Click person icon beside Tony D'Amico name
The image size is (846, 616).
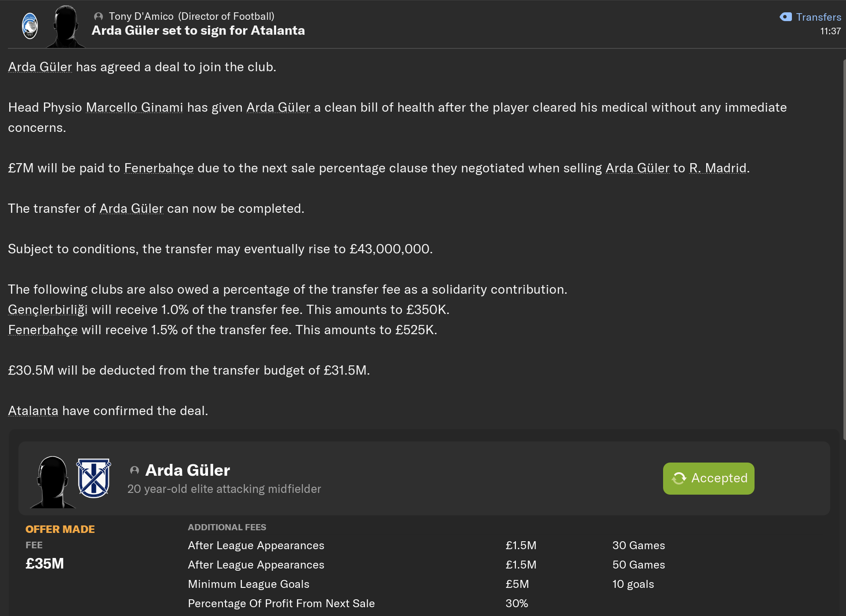(x=98, y=17)
